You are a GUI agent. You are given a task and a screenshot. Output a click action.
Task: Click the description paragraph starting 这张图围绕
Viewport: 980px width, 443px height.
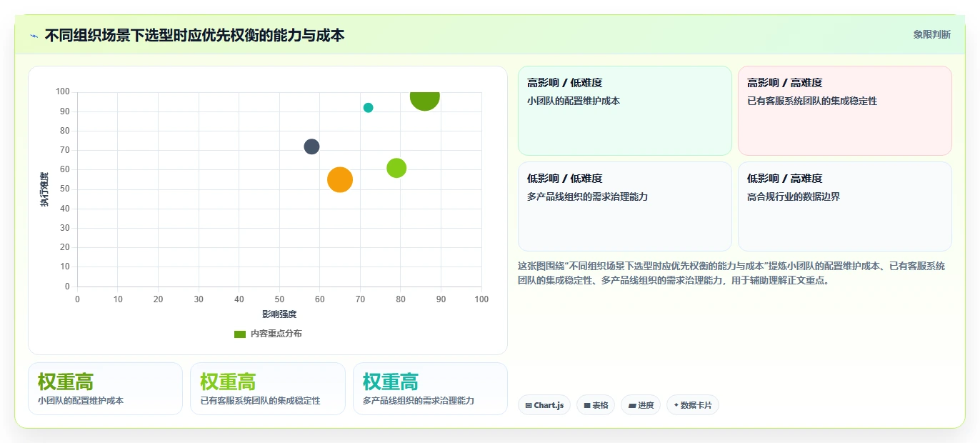tap(731, 273)
